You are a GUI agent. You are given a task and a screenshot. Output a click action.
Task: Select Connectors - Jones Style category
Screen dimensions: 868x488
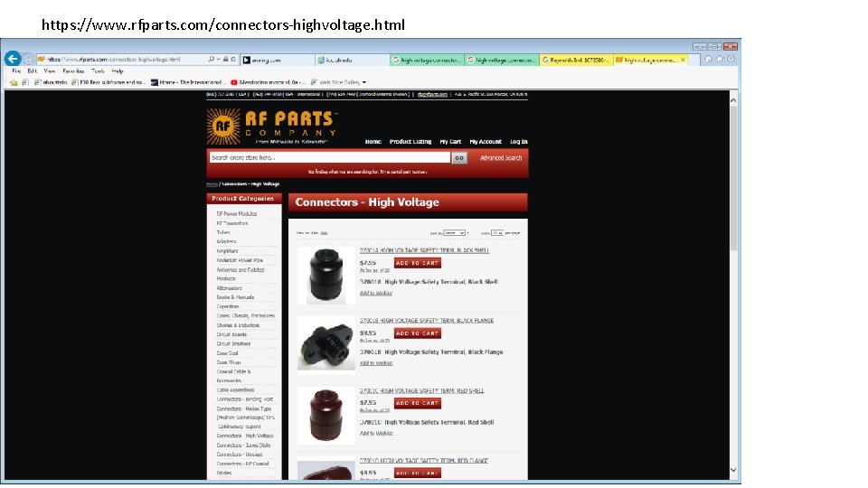click(x=243, y=446)
